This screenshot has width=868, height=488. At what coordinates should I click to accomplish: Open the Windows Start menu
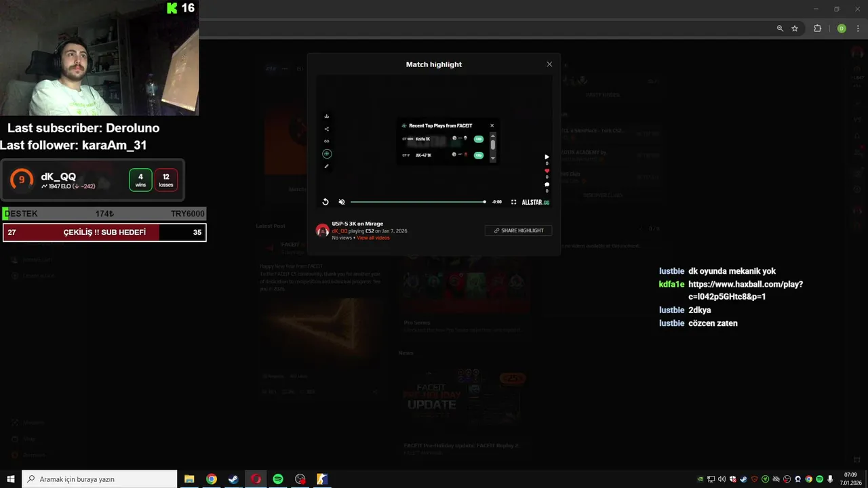11,479
